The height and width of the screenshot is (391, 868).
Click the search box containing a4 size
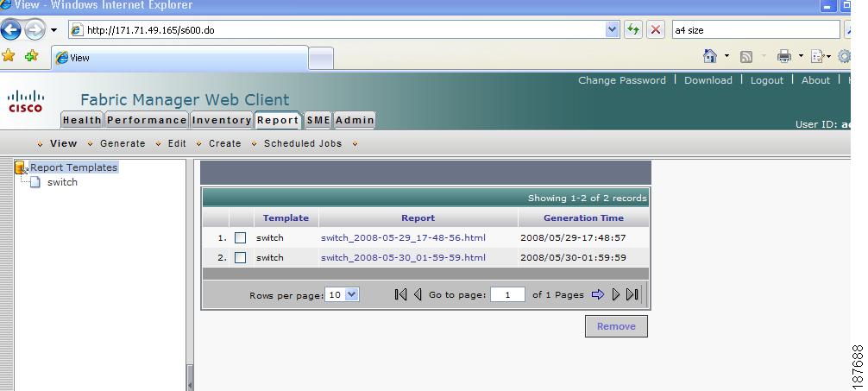point(756,30)
